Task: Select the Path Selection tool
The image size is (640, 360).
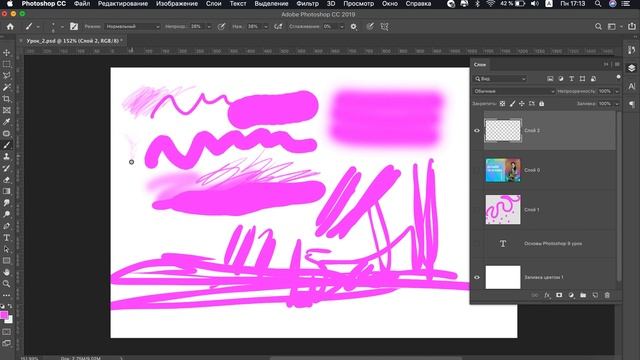Action: click(7, 249)
